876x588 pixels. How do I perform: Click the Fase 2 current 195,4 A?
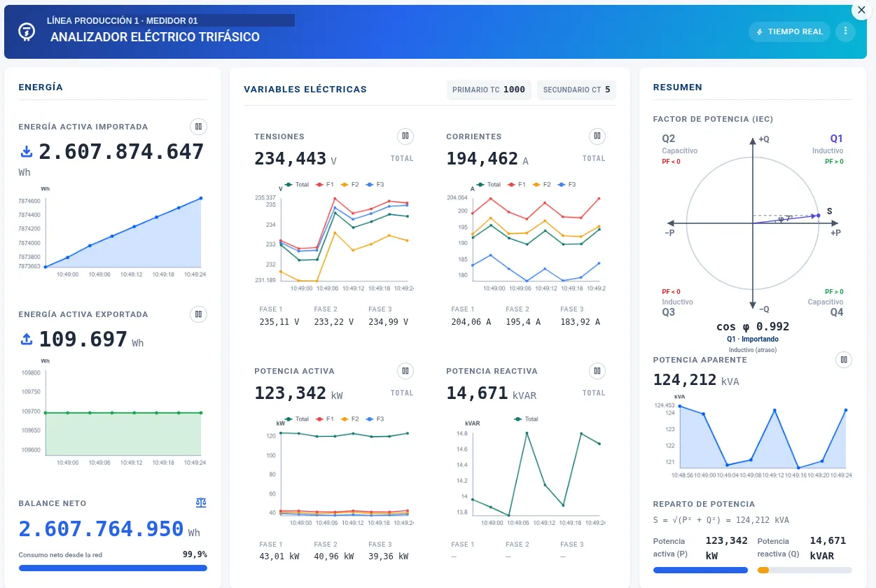click(523, 322)
